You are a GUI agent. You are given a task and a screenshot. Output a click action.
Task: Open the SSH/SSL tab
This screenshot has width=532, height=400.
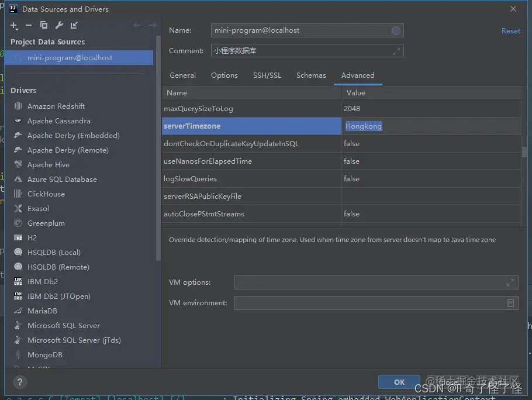[267, 75]
